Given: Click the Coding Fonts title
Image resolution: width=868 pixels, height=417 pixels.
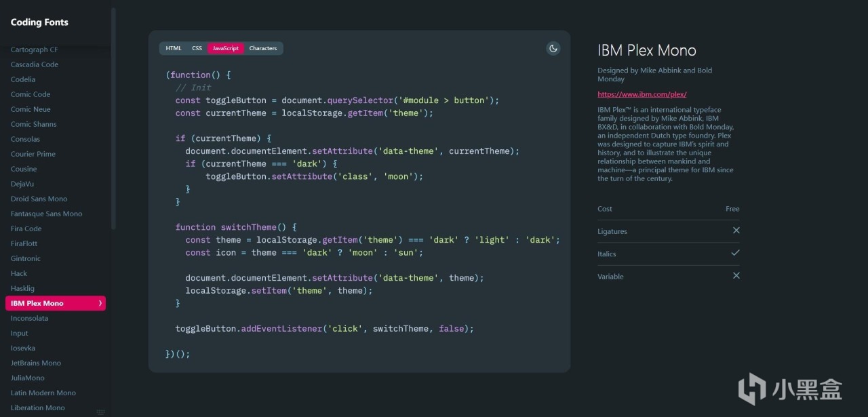Looking at the screenshot, I should point(39,22).
